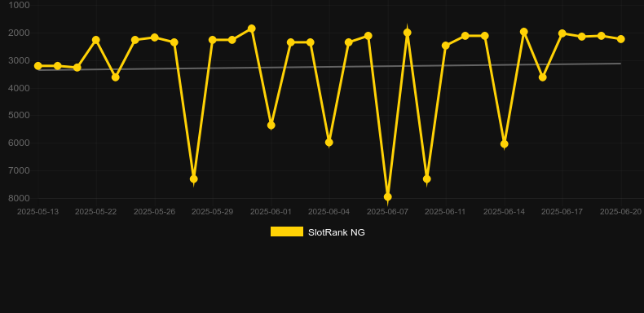Viewport: 644px width, 313px height.
Task: Click the 3600-level point just before 2025-06-17
Action: [543, 77]
